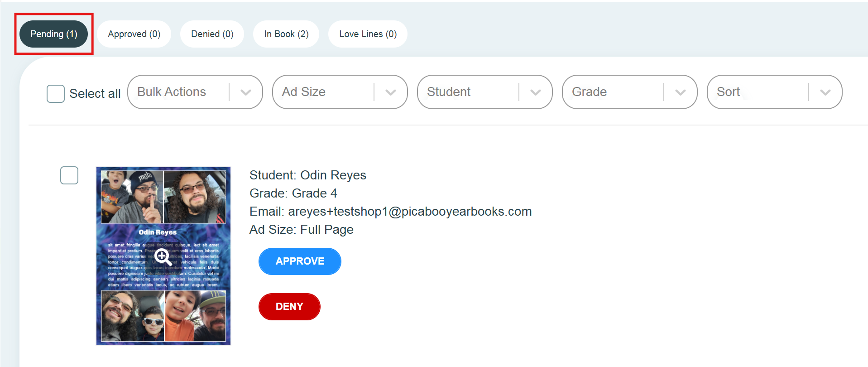This screenshot has height=367, width=868.
Task: Check the Select all checkbox
Action: point(56,94)
